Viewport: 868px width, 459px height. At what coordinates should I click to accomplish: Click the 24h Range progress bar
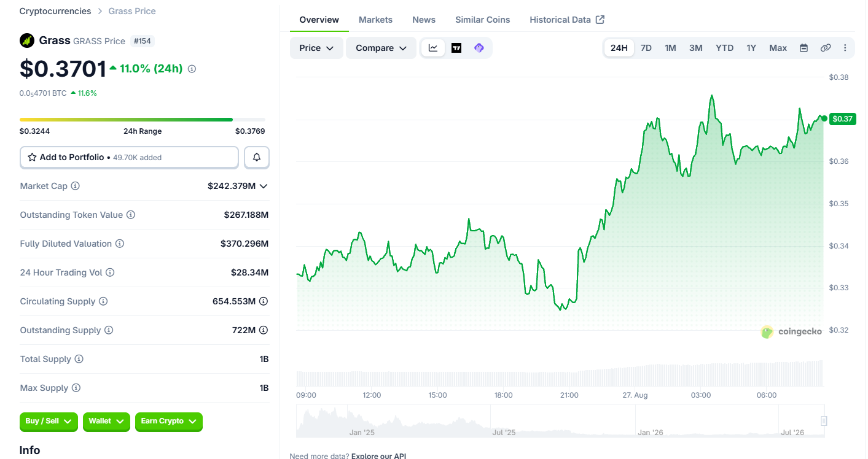(143, 120)
